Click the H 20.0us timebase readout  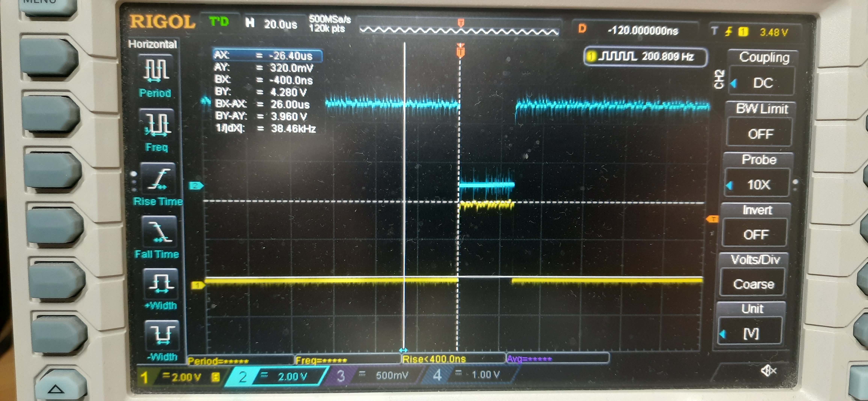click(272, 24)
